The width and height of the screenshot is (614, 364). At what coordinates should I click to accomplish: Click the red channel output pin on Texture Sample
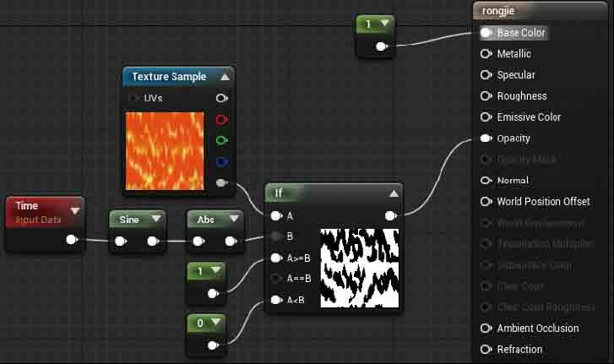pos(221,120)
